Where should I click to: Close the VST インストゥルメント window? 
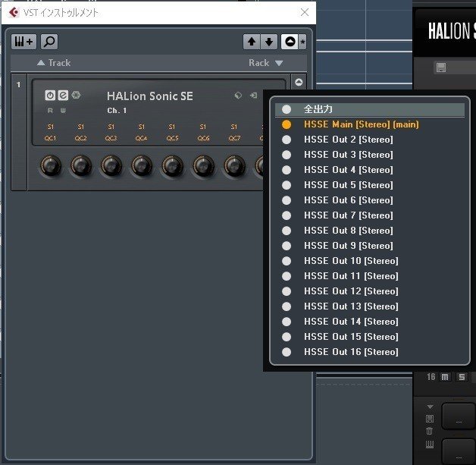coord(305,12)
